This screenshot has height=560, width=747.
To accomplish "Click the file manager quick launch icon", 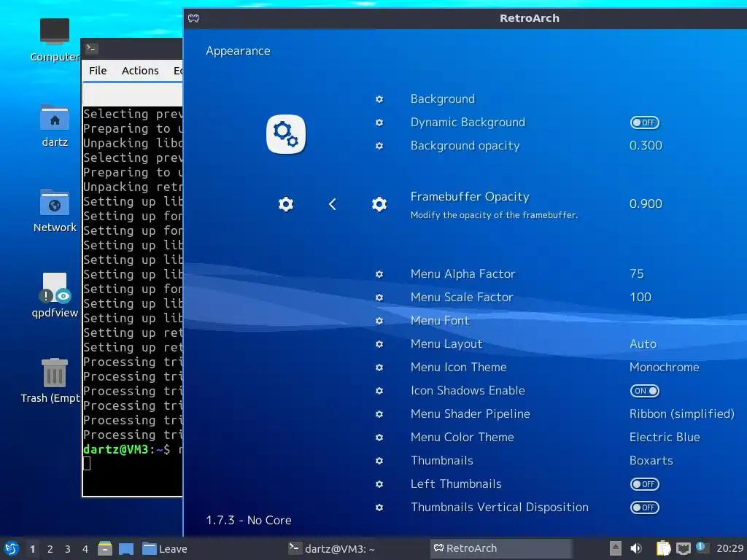I will [105, 548].
